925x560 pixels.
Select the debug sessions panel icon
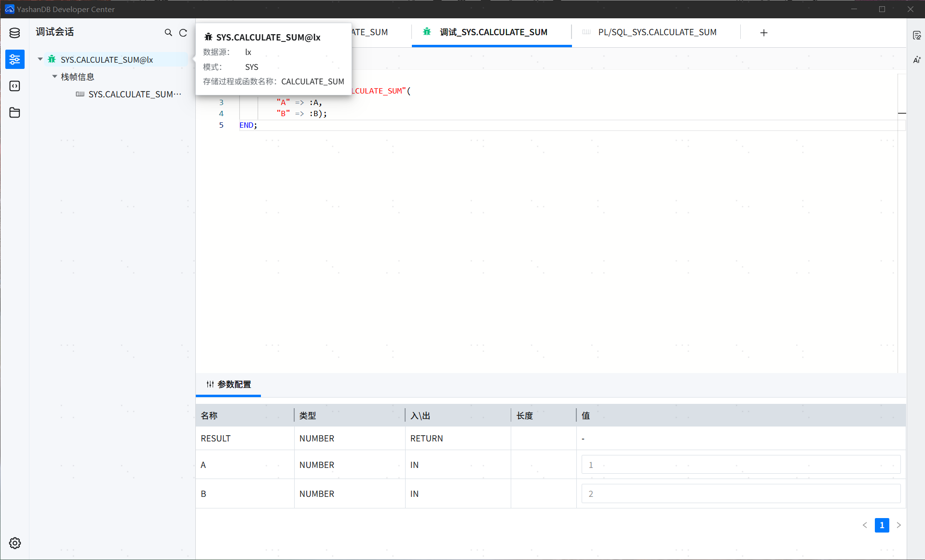click(14, 59)
